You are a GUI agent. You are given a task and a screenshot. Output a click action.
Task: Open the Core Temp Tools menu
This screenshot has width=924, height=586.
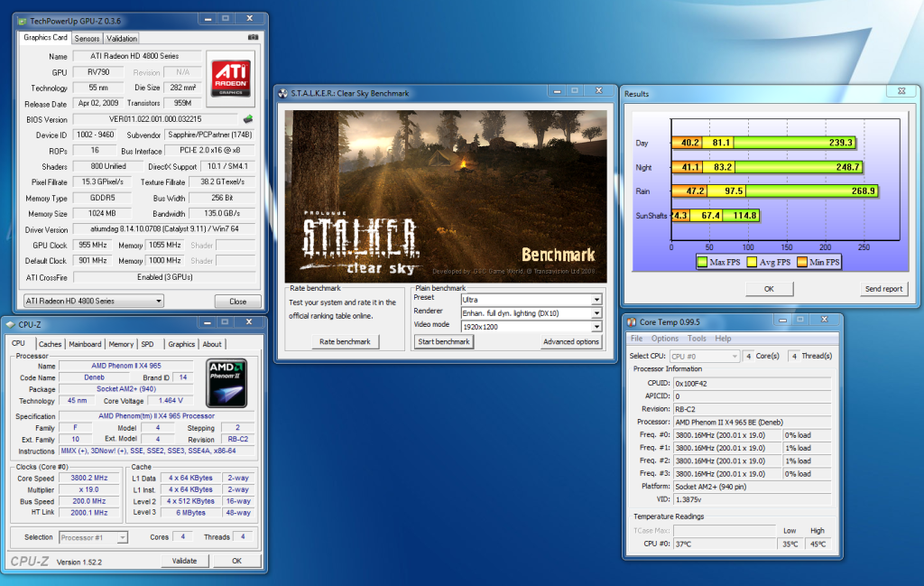coord(697,339)
